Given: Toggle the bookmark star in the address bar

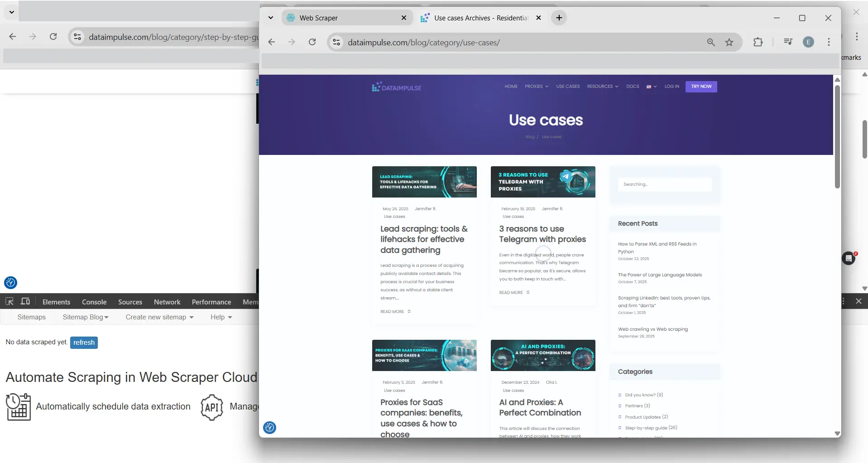Looking at the screenshot, I should coord(729,42).
